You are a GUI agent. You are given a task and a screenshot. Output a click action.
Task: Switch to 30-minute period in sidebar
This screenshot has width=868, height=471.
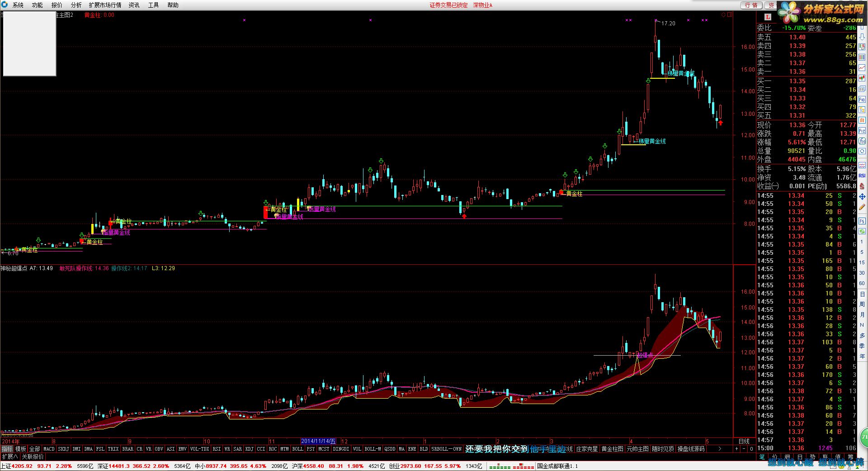[x=862, y=273]
